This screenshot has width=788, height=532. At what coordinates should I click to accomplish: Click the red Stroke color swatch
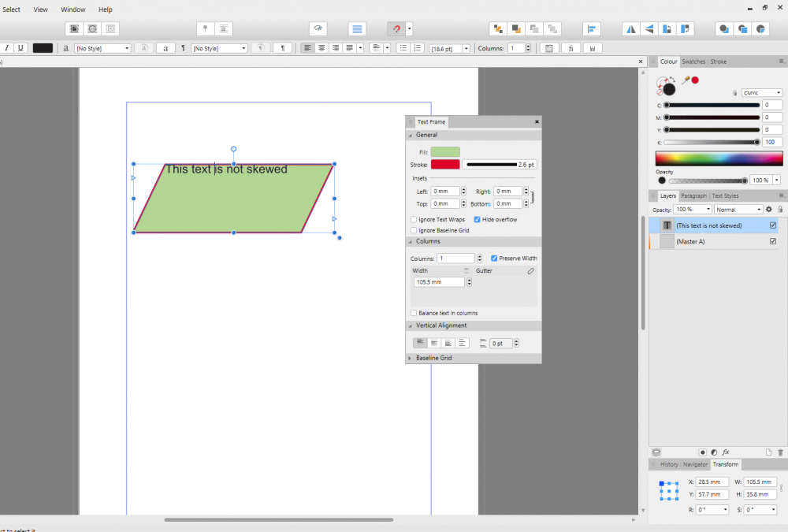click(x=446, y=164)
